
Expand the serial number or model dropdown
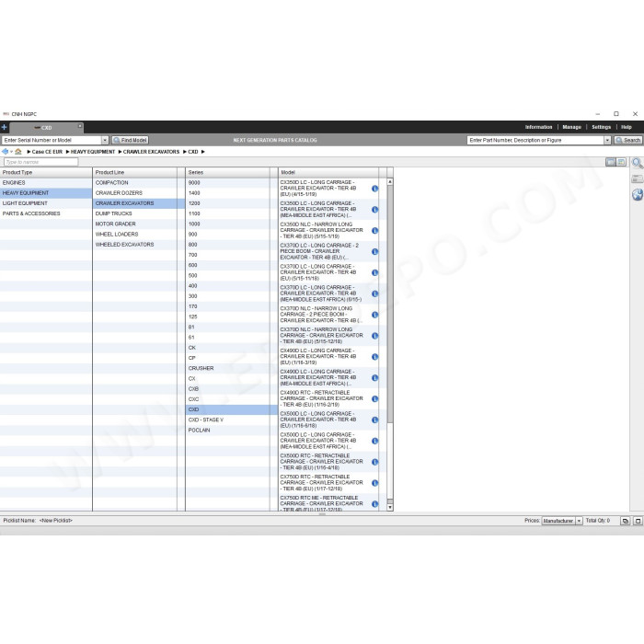(105, 141)
